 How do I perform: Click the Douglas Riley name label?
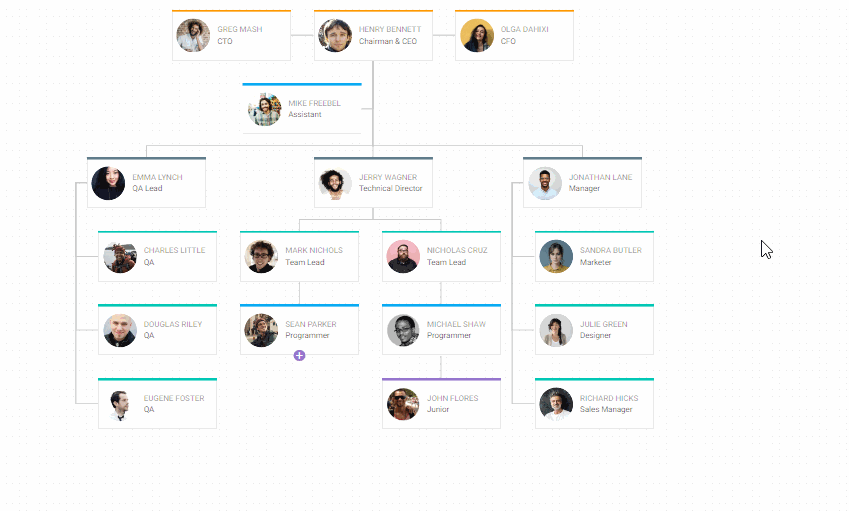pos(172,324)
